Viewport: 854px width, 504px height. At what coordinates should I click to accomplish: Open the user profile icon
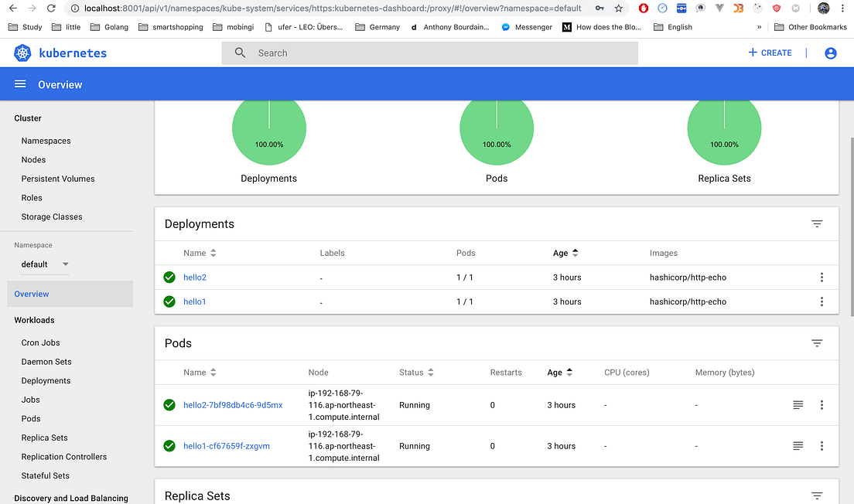point(830,53)
